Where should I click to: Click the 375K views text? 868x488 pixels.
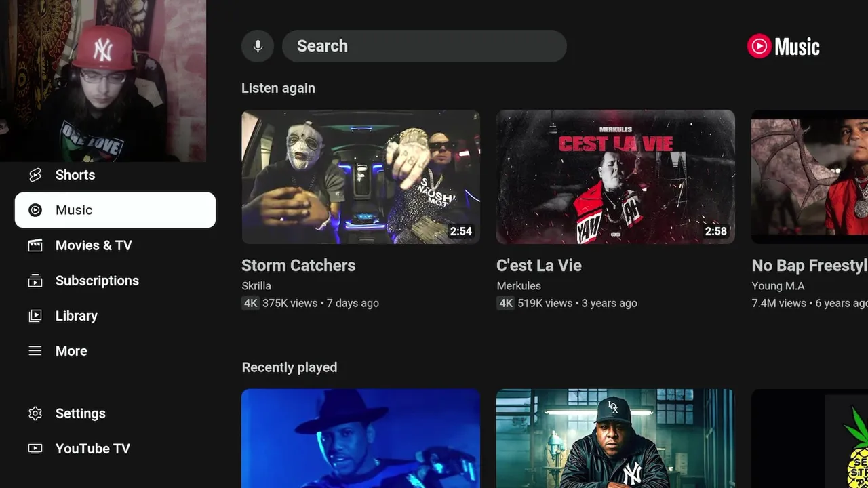coord(290,303)
